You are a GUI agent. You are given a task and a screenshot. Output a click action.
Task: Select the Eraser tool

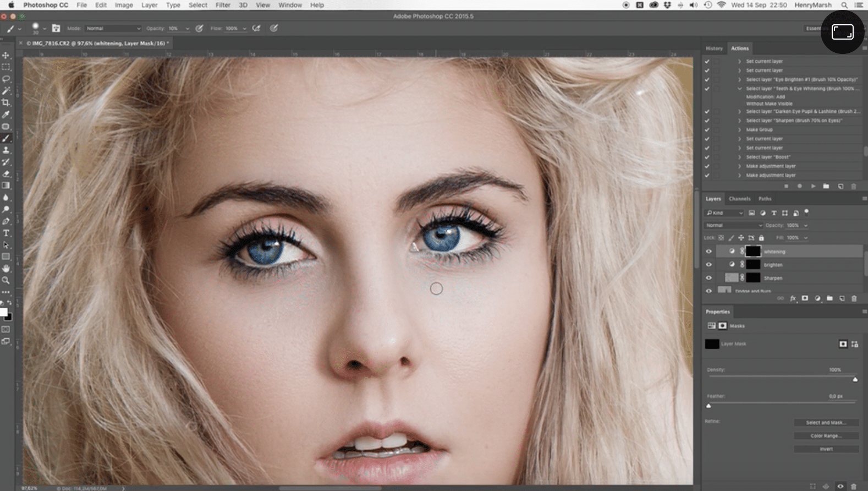pos(6,174)
